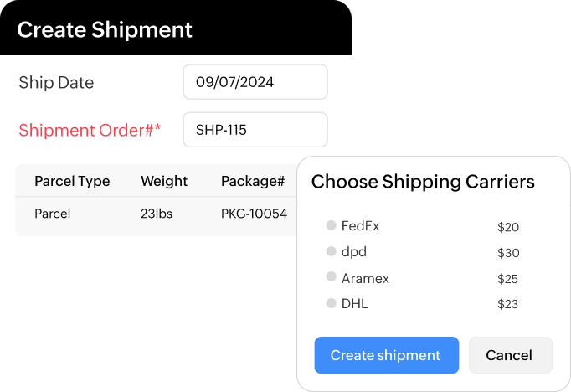The width and height of the screenshot is (571, 392).
Task: Choose the dpd carrier radio button
Action: (332, 251)
